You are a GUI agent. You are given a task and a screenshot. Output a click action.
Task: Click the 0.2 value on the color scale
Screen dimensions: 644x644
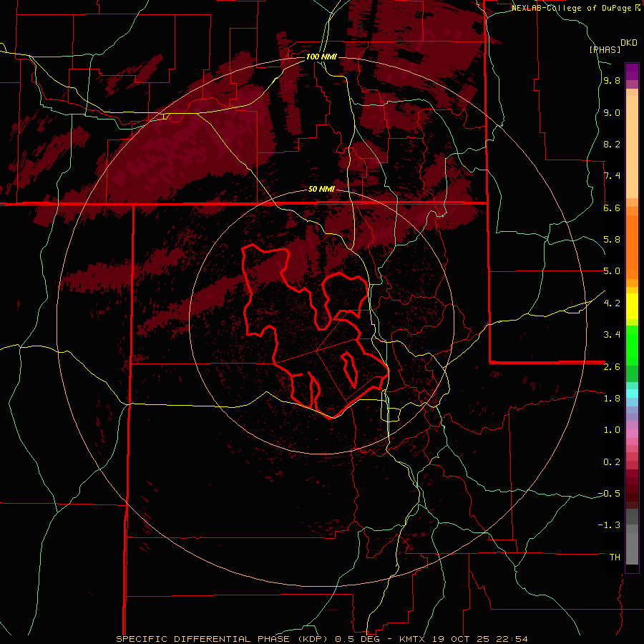612,462
